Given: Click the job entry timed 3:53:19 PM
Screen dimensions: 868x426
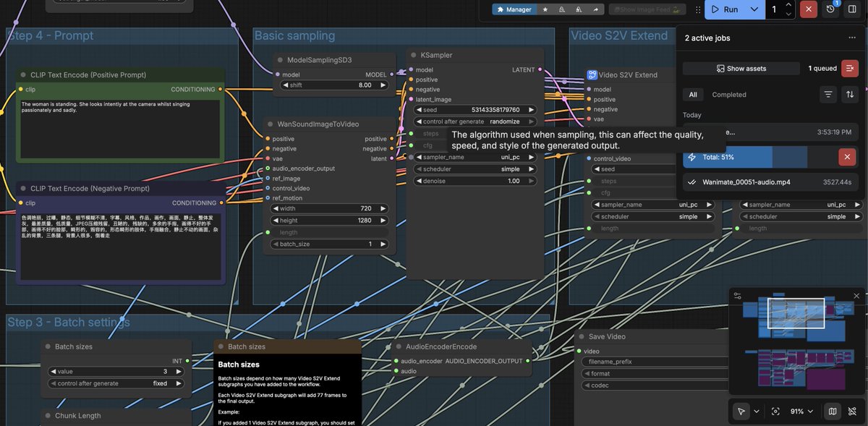Looking at the screenshot, I should point(770,132).
